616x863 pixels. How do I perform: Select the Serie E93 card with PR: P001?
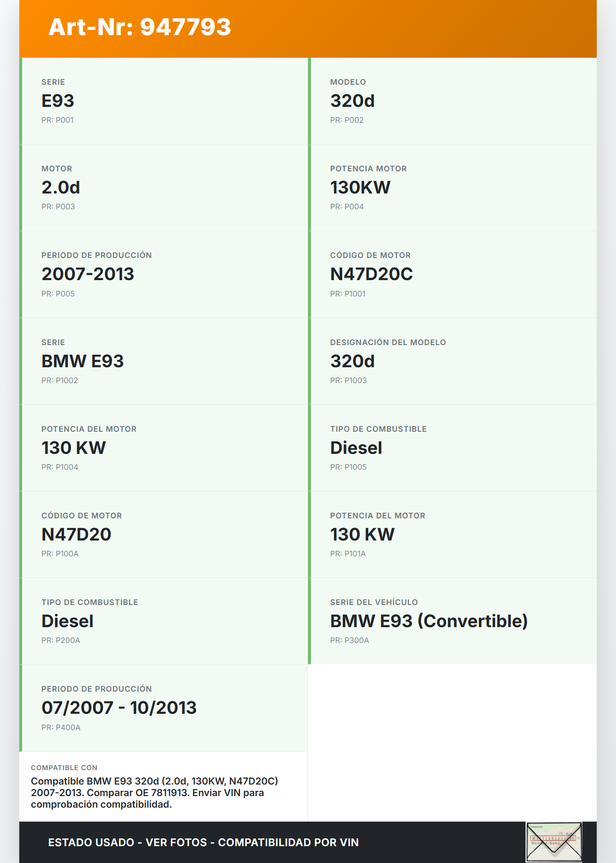164,101
